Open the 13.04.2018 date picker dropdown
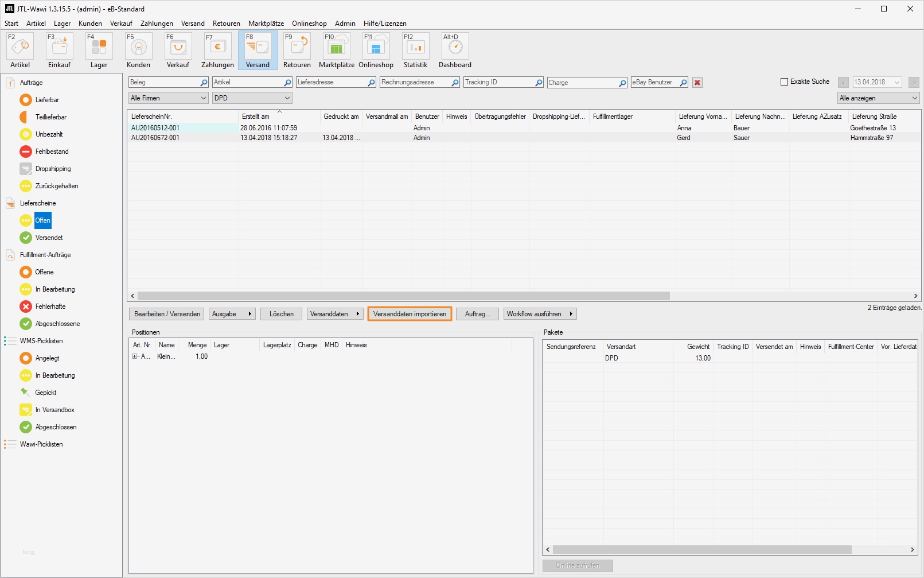The image size is (924, 578). coord(897,83)
